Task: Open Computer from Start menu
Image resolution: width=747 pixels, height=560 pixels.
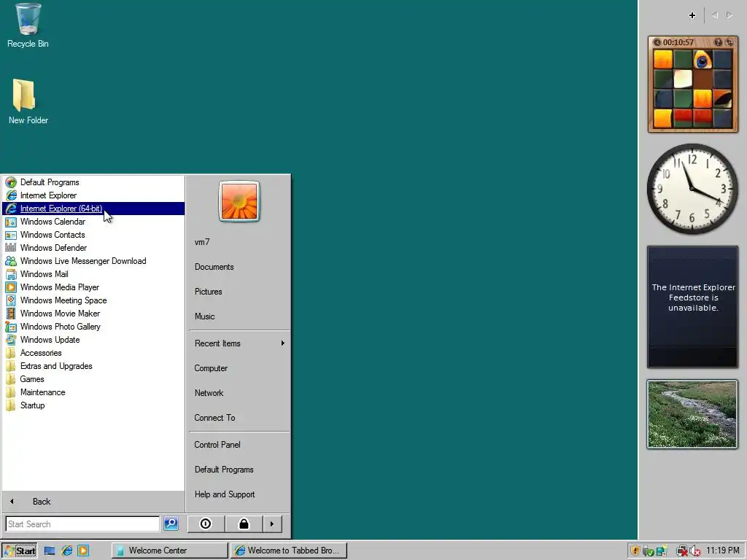Action: [239, 368]
